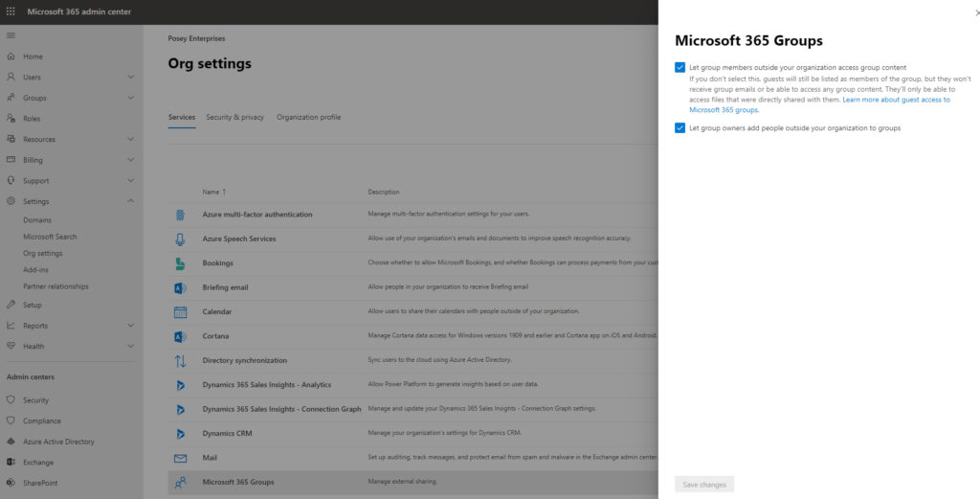Viewport: 980px width, 499px height.
Task: Expand the Health menu chevron
Action: 130,346
